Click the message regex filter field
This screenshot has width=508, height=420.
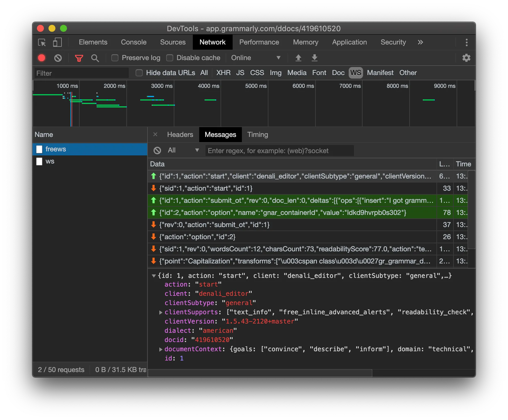(x=279, y=150)
